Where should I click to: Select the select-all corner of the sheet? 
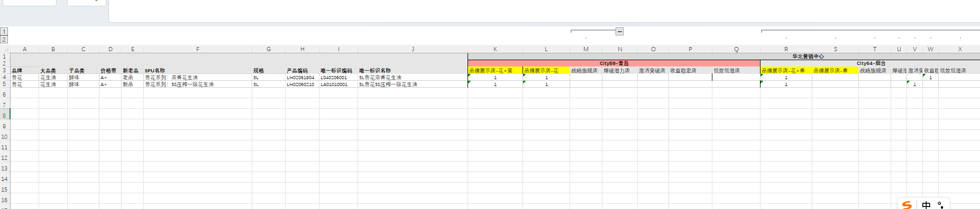coord(5,49)
